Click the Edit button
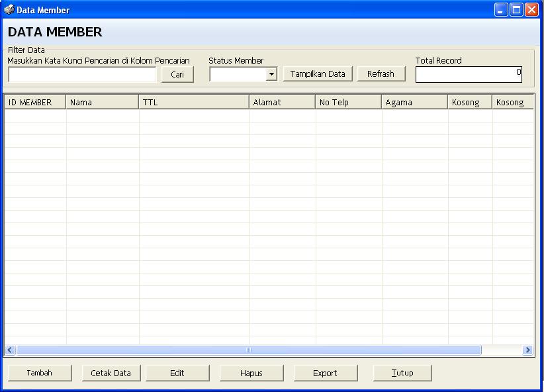 coord(177,373)
